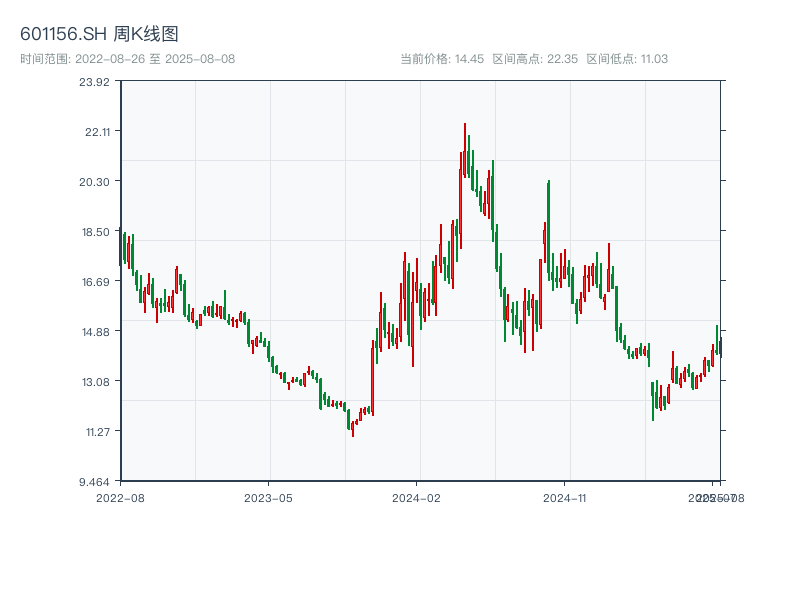Click the x-axis label '2022-08'
Viewport: 800px width, 600px height.
coord(120,498)
